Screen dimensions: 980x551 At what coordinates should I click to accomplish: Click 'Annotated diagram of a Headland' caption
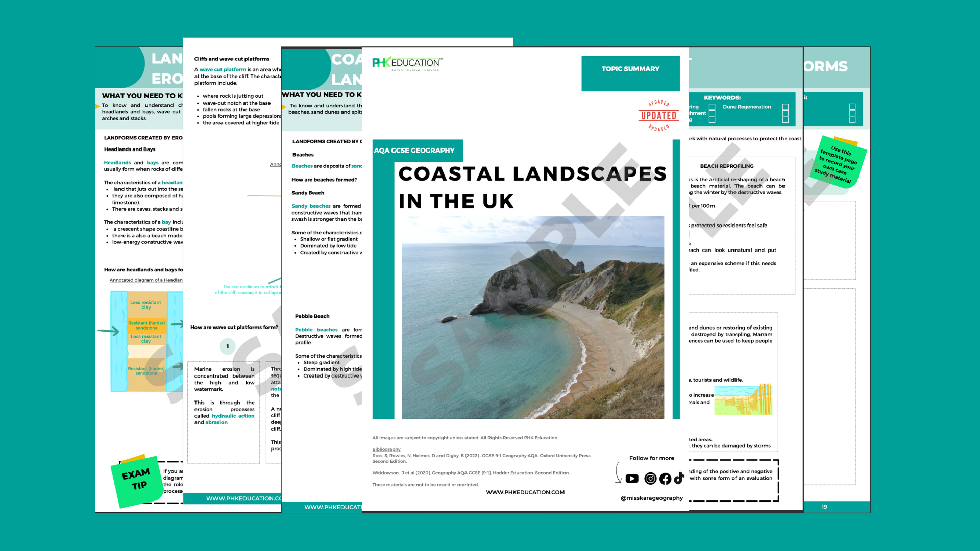pyautogui.click(x=146, y=280)
